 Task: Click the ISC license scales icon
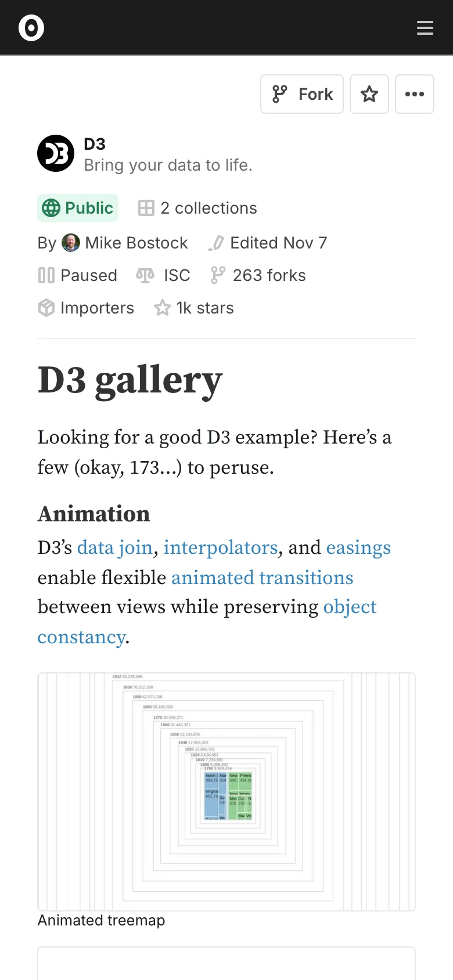[145, 275]
